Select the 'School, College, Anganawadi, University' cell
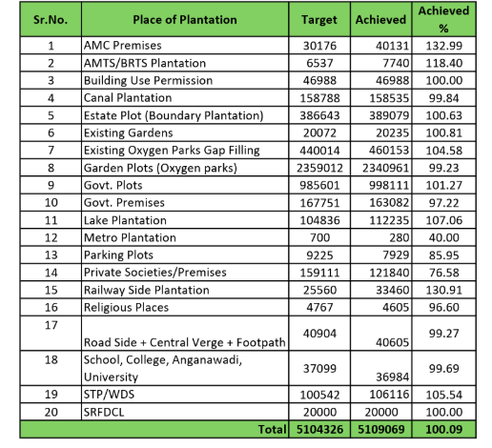492x448 pixels. 185,368
